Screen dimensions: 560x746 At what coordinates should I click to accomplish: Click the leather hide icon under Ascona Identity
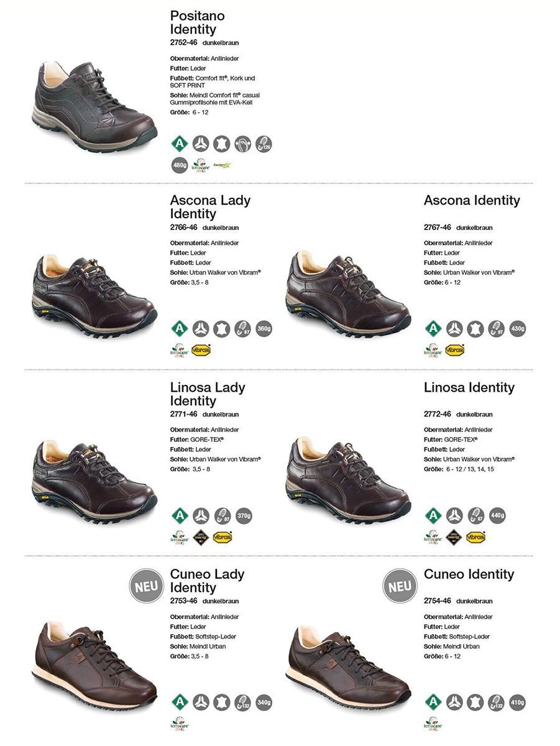pos(475,328)
